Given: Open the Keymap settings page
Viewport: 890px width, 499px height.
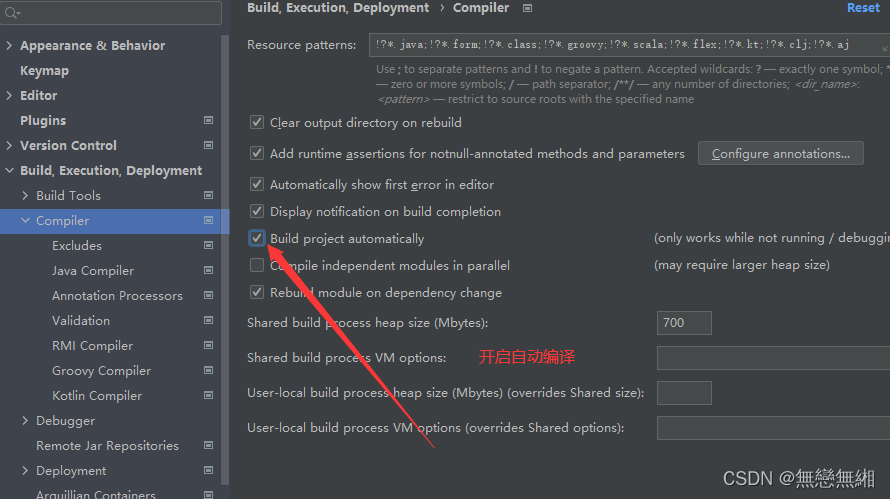Looking at the screenshot, I should [x=44, y=71].
